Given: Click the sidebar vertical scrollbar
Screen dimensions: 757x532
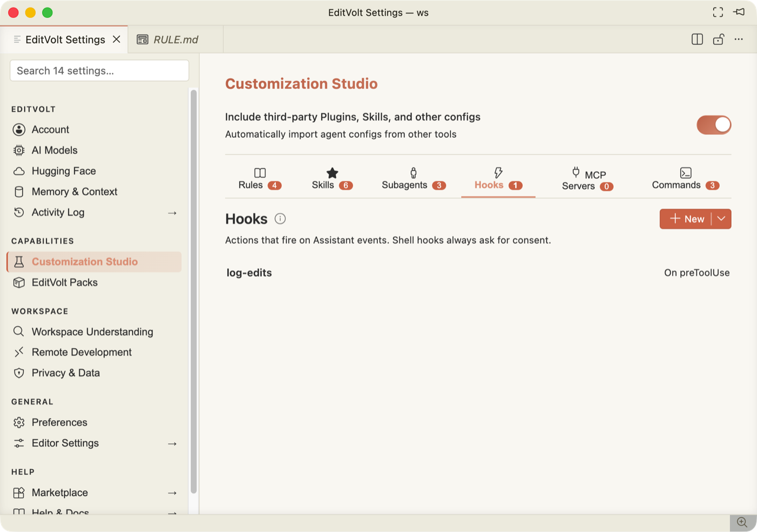Looking at the screenshot, I should (194, 292).
